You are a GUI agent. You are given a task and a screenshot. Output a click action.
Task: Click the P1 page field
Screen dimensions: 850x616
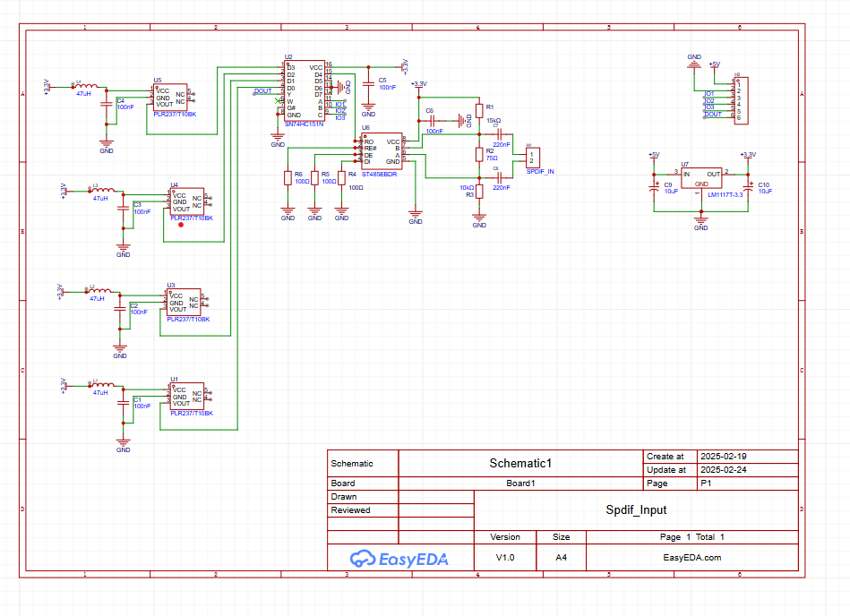pos(748,483)
